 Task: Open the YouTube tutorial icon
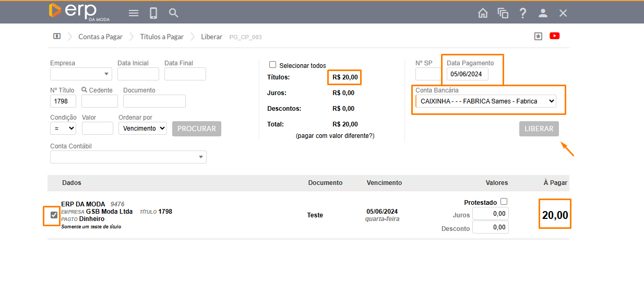(554, 36)
